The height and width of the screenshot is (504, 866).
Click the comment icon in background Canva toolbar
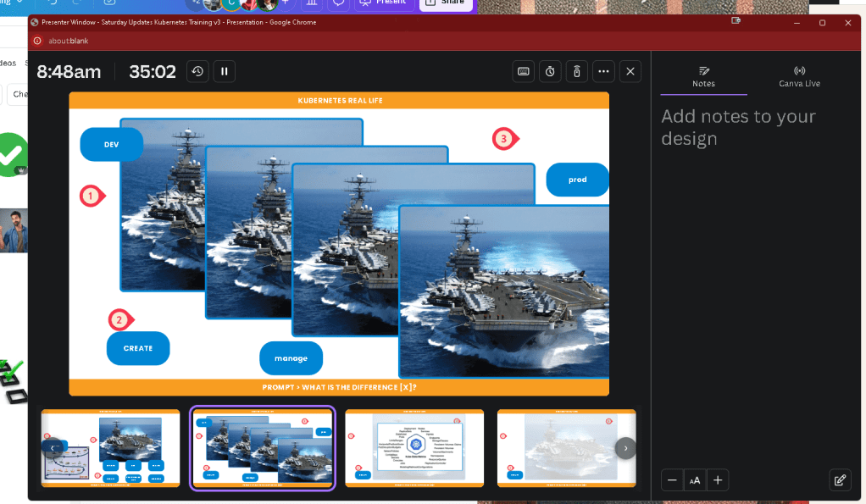tap(338, 3)
